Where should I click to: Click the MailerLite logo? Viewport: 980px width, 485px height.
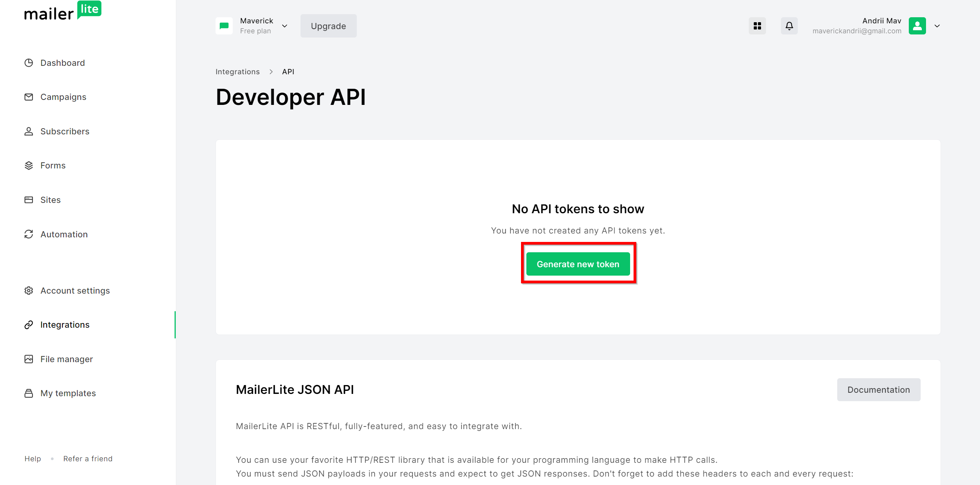pyautogui.click(x=63, y=11)
